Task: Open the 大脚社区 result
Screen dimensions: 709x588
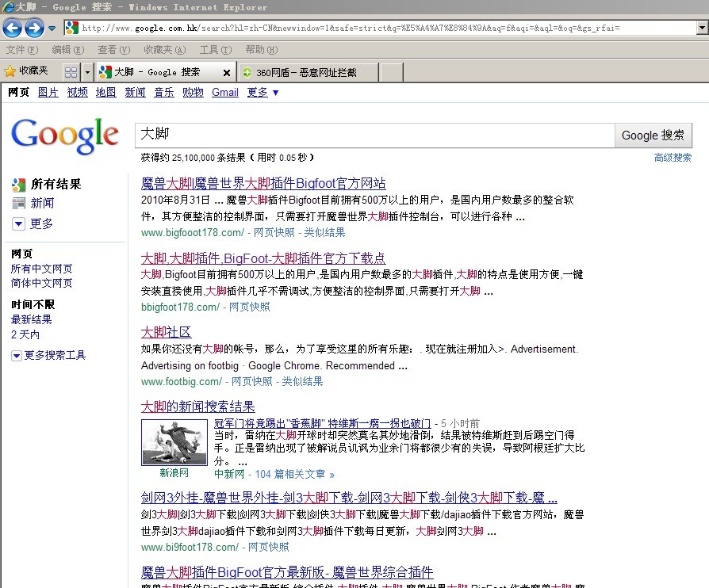Action: click(x=166, y=332)
